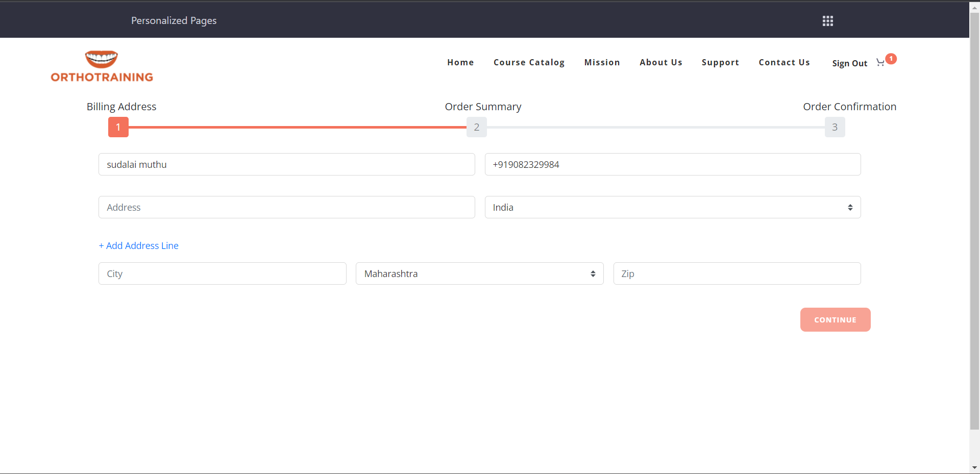This screenshot has height=474, width=980.
Task: Go to Home menu item
Action: 460,62
